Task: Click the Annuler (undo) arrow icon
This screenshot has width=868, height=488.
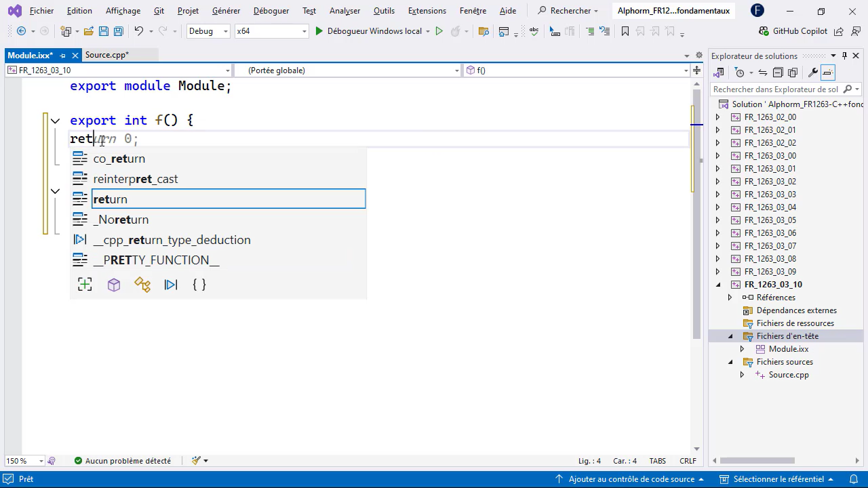Action: pyautogui.click(x=139, y=31)
